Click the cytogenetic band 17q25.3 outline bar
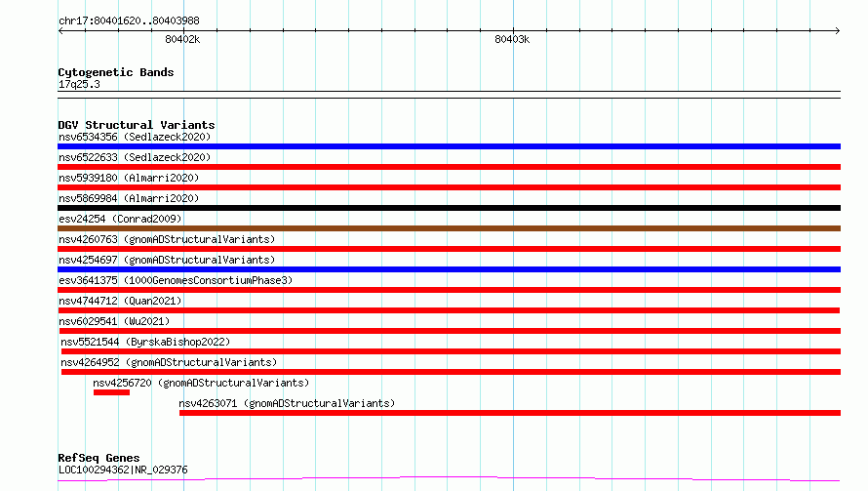868x491 pixels. coord(449,95)
